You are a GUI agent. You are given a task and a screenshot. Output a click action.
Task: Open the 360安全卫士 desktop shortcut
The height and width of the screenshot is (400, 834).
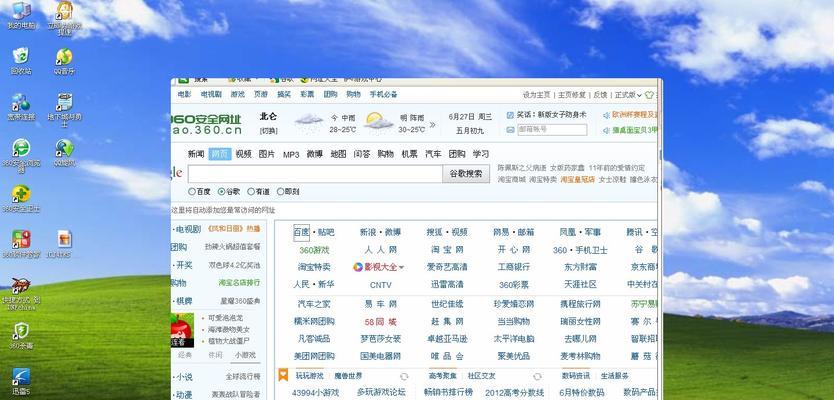(21, 199)
